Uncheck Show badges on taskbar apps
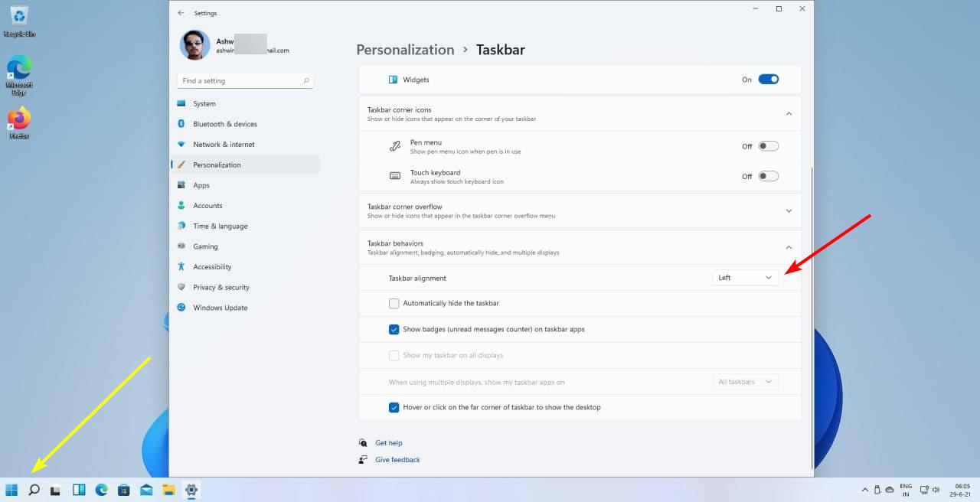 tap(394, 329)
